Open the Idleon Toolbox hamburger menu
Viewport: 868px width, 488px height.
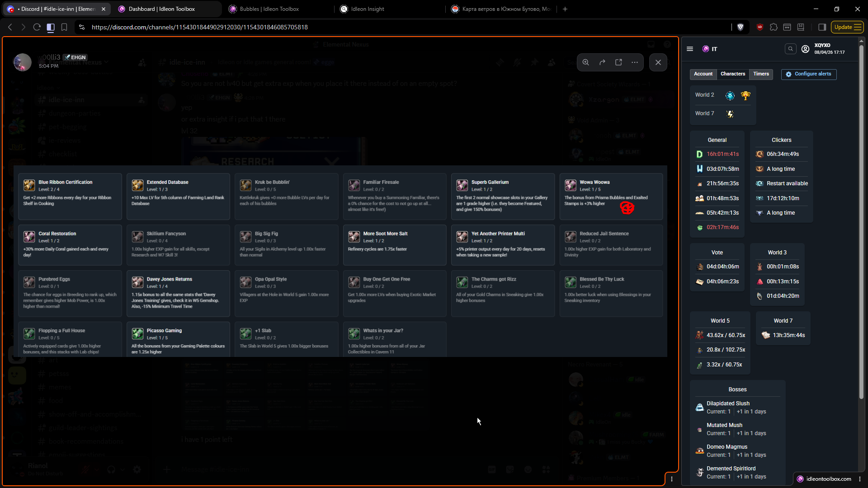[x=690, y=49]
